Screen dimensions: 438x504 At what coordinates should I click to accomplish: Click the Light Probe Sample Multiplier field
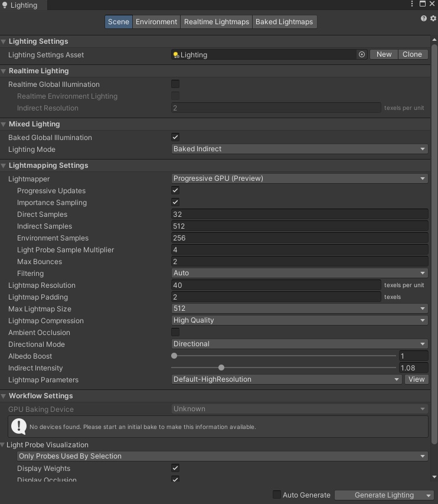[x=300, y=250]
